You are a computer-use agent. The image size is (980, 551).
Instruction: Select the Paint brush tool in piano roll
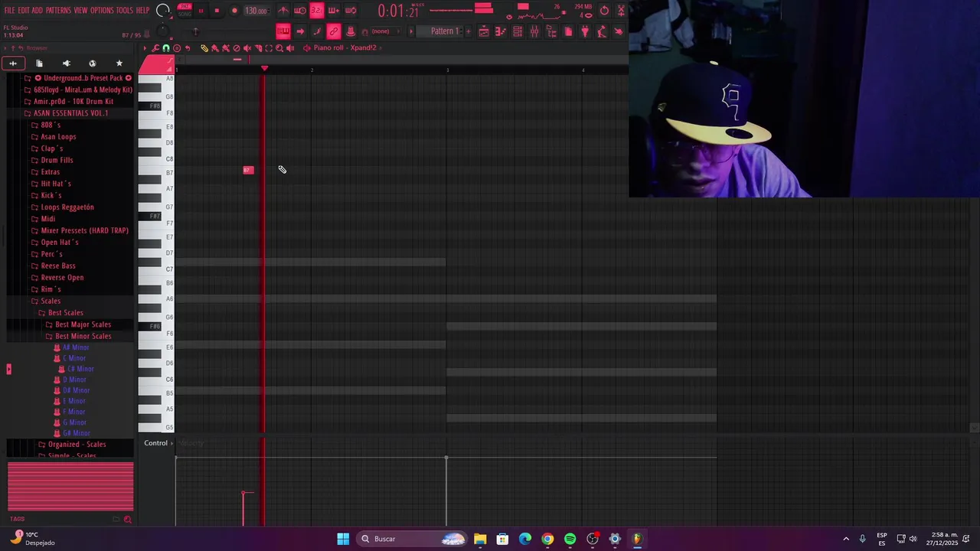[215, 48]
